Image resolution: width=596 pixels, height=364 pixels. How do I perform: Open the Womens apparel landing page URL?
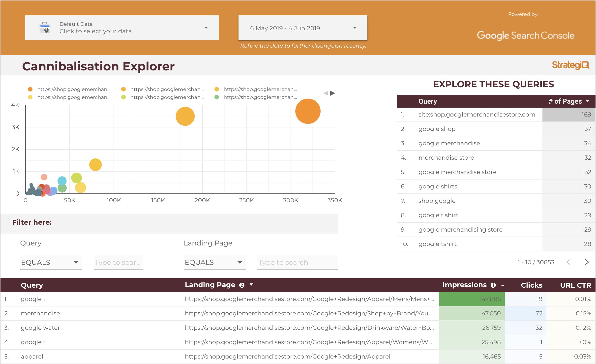click(309, 342)
